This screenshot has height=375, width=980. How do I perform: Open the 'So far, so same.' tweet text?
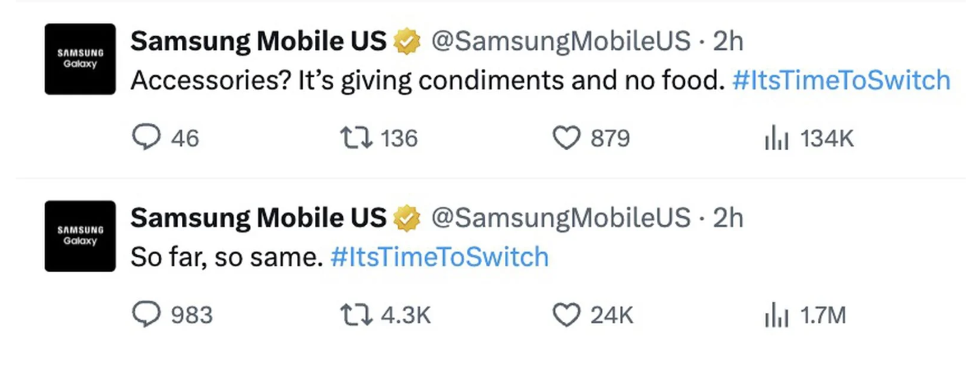[227, 257]
